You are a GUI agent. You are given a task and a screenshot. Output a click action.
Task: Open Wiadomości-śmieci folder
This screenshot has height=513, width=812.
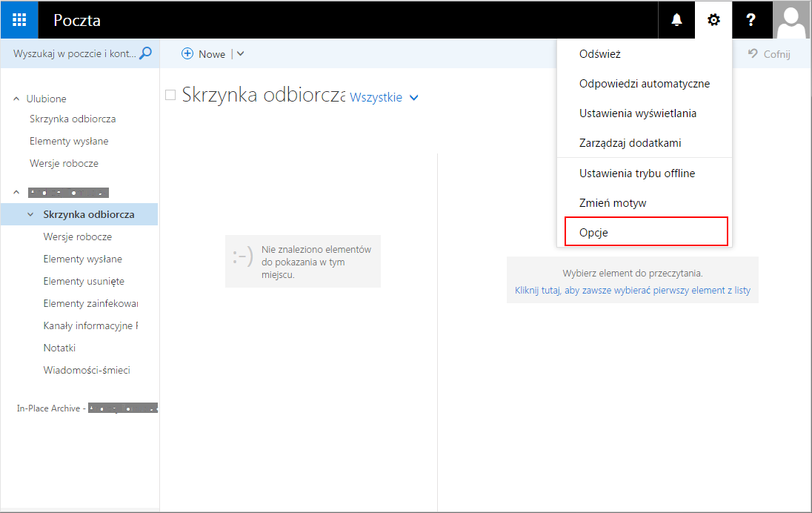[x=87, y=370]
